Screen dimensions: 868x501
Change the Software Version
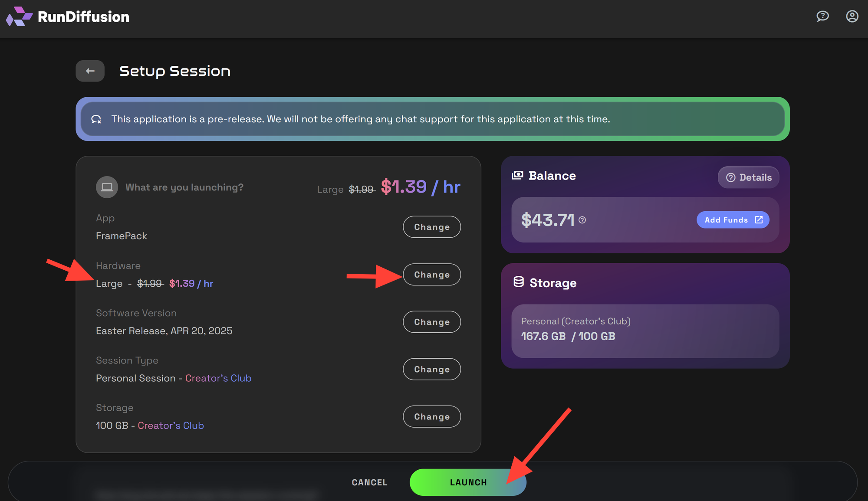click(x=432, y=322)
